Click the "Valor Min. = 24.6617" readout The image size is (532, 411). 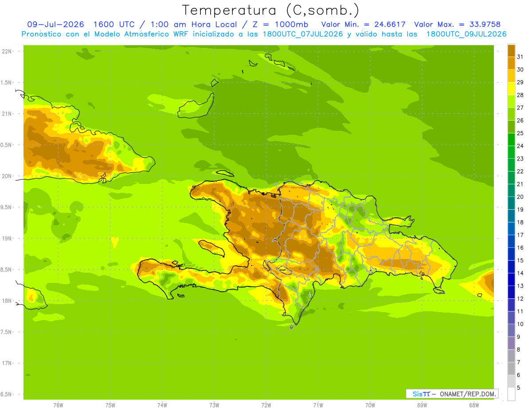[363, 24]
